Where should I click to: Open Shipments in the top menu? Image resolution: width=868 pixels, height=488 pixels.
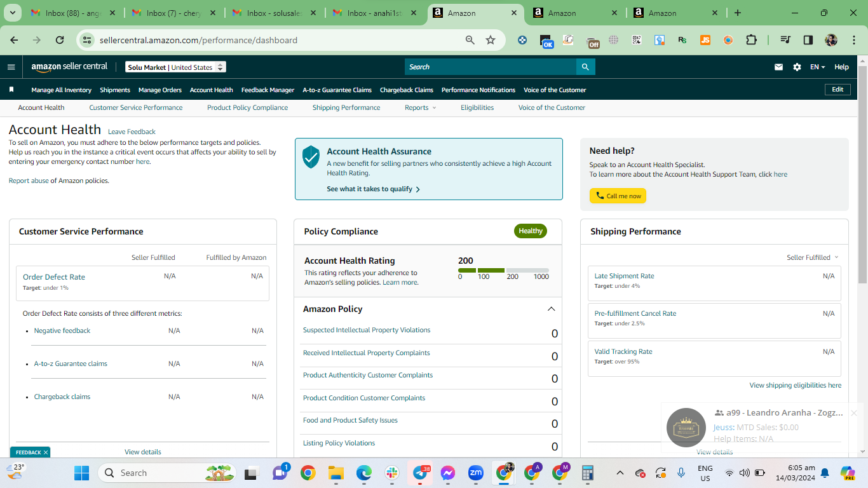click(x=115, y=90)
